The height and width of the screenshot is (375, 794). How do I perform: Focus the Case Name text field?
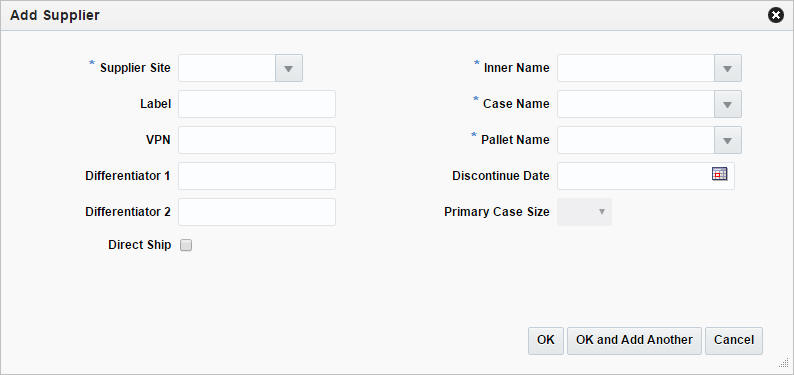636,104
